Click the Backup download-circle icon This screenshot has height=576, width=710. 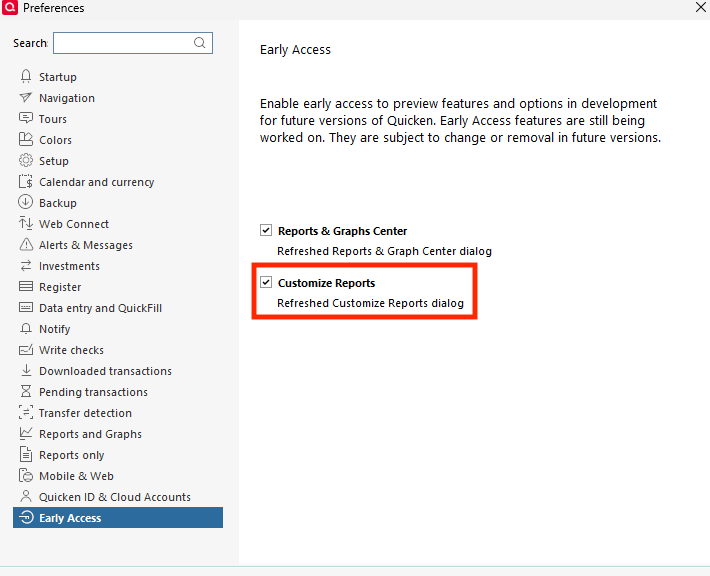pyautogui.click(x=26, y=202)
